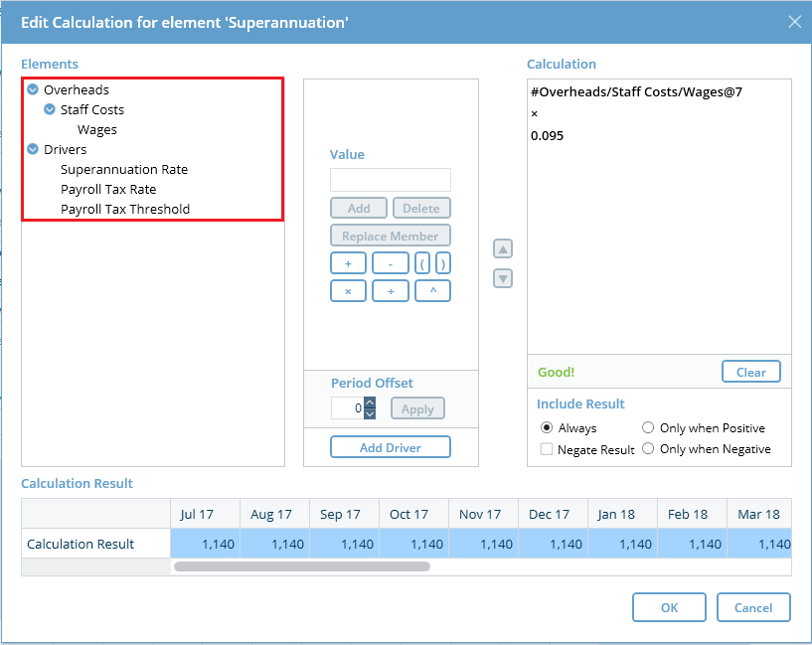Select Wages element in tree

(x=97, y=130)
